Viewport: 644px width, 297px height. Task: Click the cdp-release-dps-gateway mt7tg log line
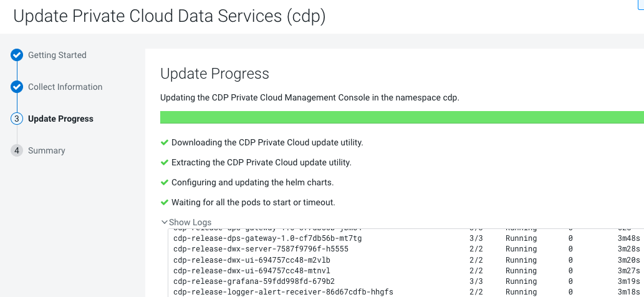(x=267, y=238)
